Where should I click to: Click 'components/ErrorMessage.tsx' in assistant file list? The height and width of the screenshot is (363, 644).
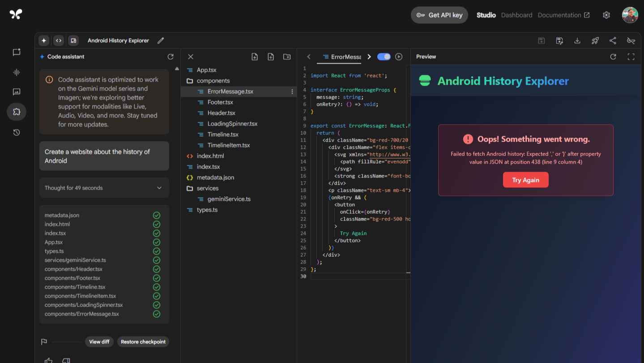pyautogui.click(x=82, y=314)
